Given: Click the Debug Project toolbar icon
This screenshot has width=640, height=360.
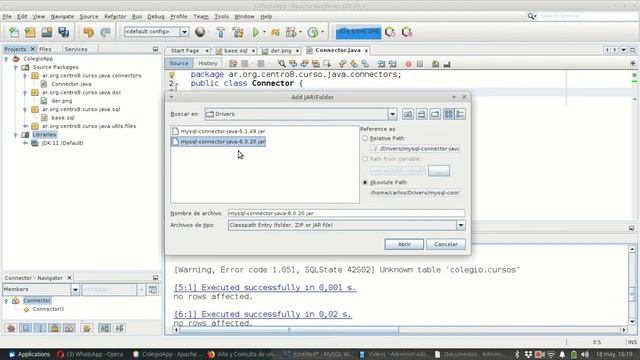Looking at the screenshot, I should [276, 32].
